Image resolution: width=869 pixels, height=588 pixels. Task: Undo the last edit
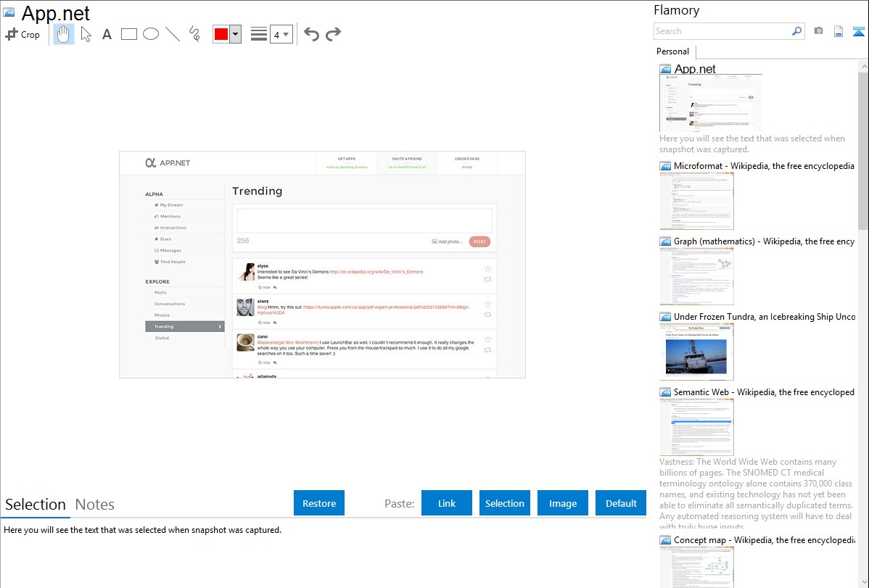tap(311, 34)
